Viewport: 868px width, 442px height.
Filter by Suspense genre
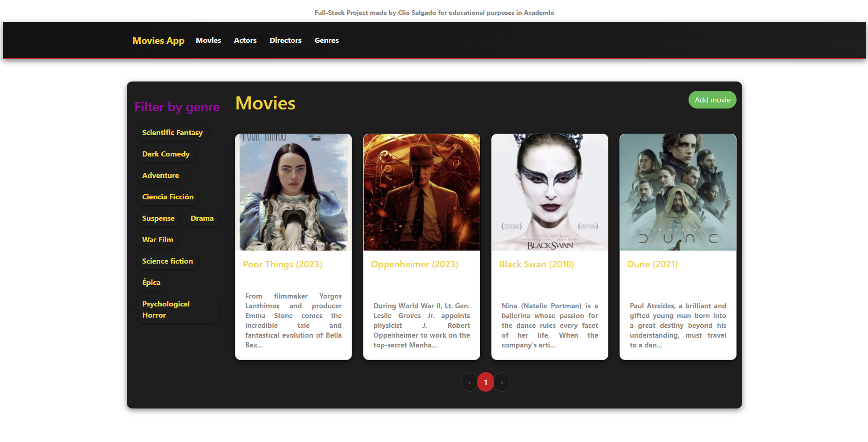click(x=158, y=218)
